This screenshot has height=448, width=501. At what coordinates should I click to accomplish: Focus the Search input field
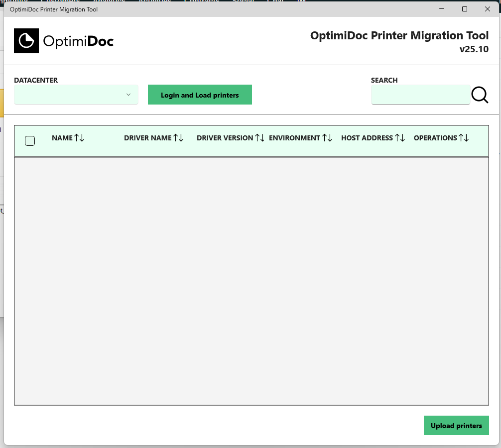(x=420, y=95)
